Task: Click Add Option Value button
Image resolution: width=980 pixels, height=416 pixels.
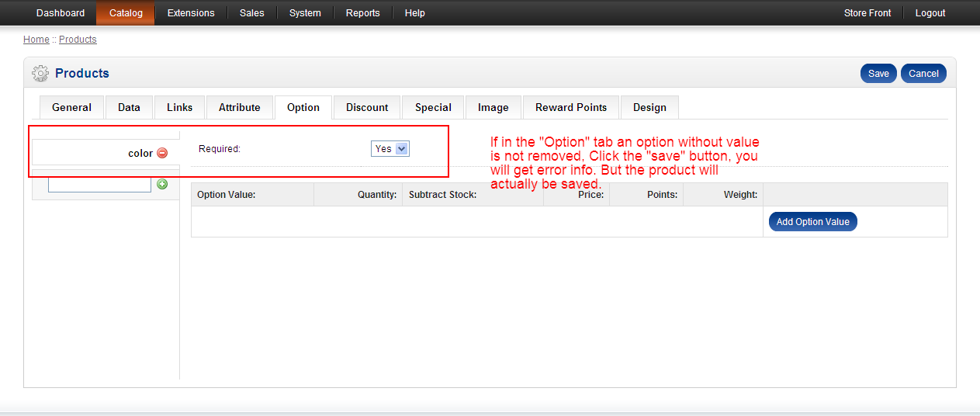Action: pos(813,222)
